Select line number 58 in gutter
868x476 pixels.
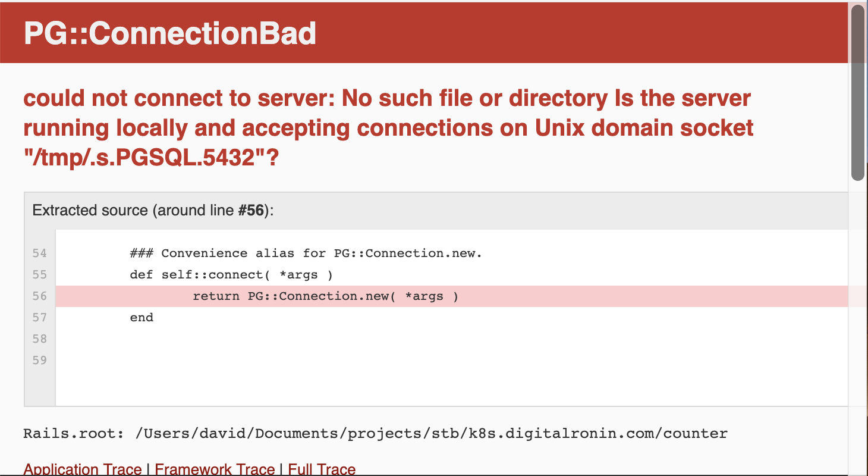[x=39, y=339]
